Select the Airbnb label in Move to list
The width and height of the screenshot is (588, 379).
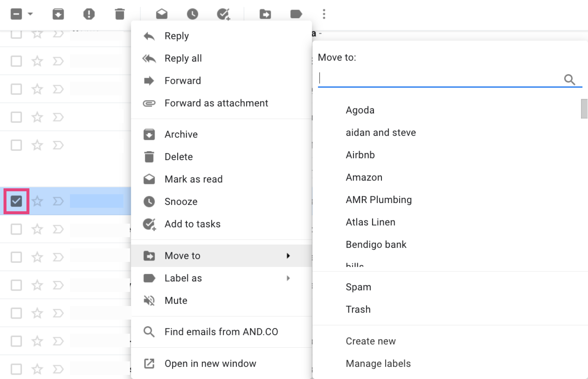click(x=360, y=155)
